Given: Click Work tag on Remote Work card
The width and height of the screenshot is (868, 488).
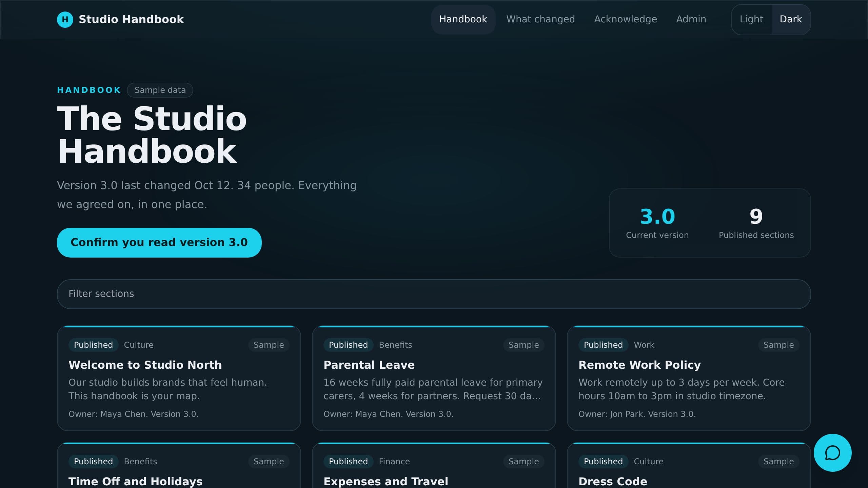Looking at the screenshot, I should [644, 345].
